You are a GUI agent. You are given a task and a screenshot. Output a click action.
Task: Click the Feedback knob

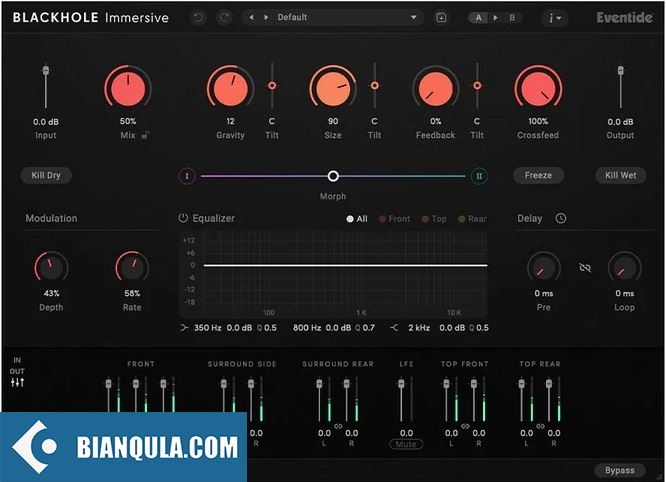click(435, 89)
